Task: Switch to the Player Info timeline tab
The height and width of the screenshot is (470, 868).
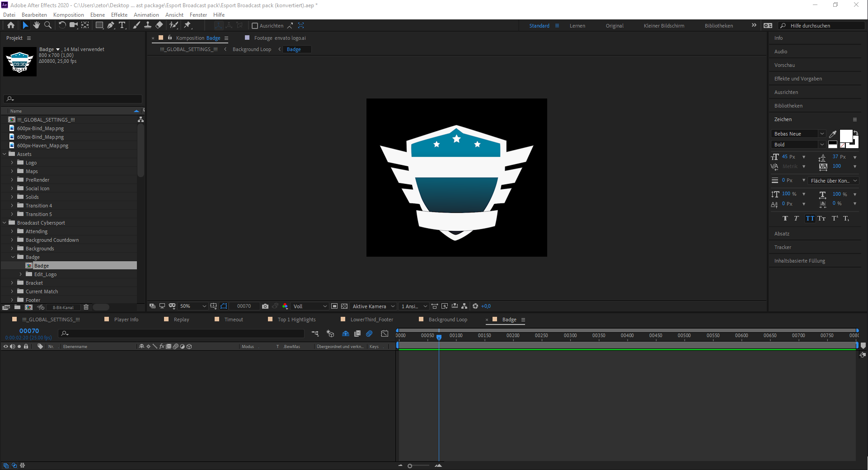Action: click(126, 320)
